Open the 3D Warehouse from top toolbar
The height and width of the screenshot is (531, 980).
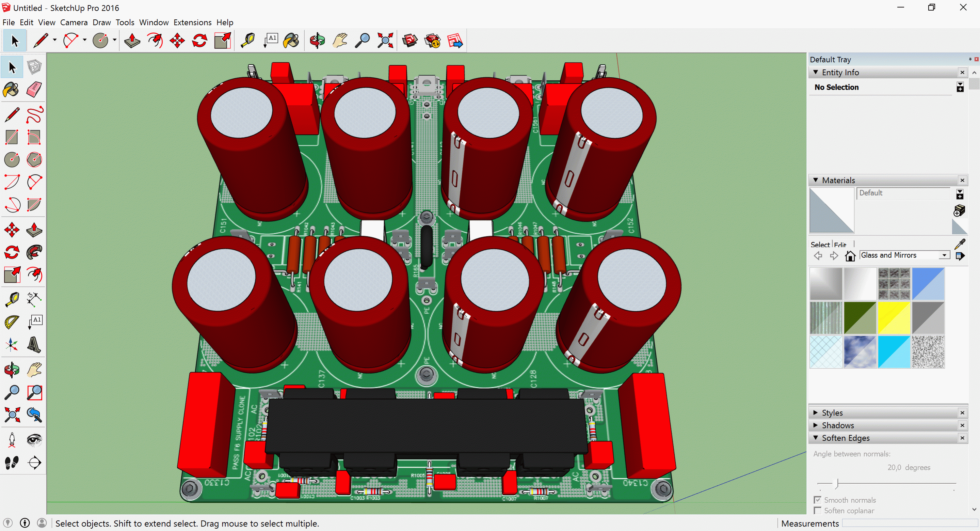(410, 40)
